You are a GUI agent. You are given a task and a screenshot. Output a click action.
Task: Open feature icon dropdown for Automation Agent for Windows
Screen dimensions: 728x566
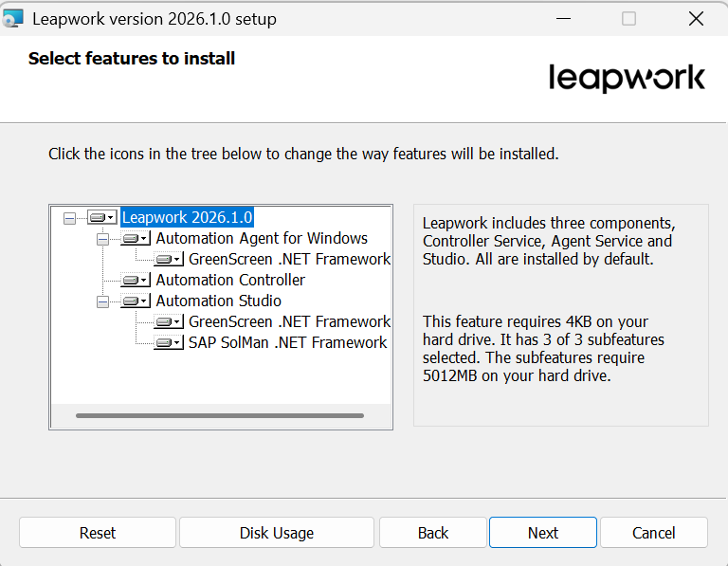[x=136, y=239]
